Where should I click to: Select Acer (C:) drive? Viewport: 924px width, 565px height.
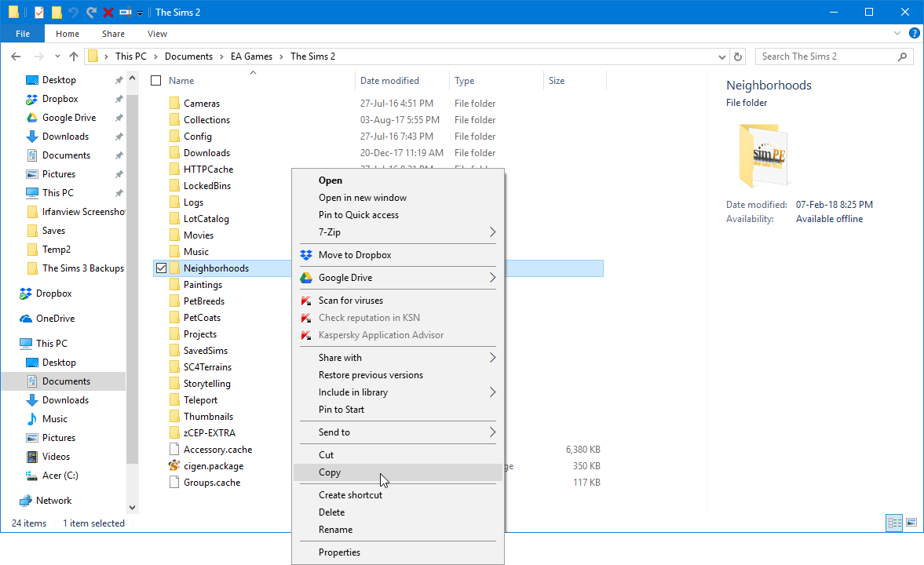pos(60,476)
